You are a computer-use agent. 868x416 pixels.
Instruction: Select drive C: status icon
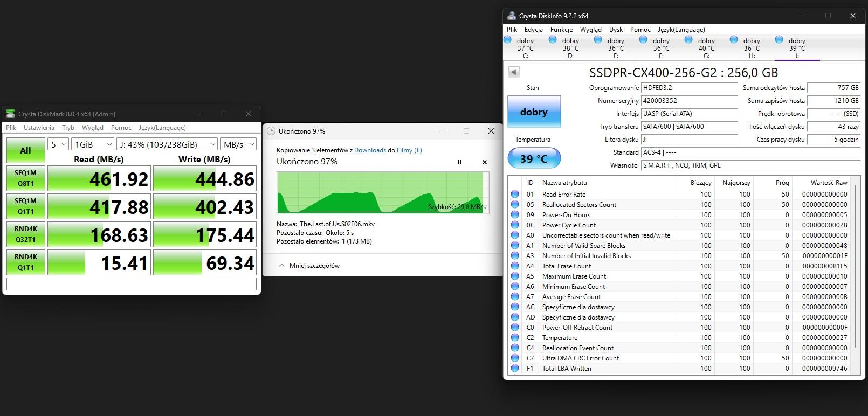click(x=508, y=40)
